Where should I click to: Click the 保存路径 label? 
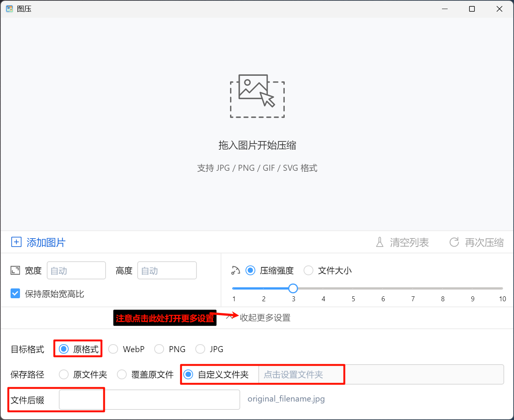pos(28,374)
